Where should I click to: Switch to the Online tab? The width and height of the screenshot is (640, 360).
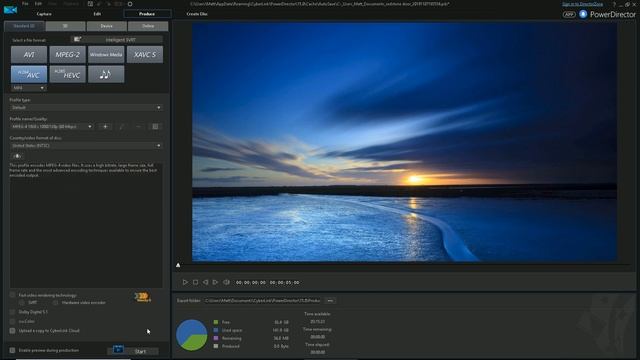(x=148, y=26)
